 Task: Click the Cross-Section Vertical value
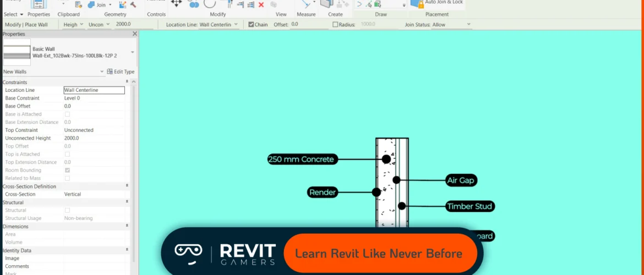point(94,194)
